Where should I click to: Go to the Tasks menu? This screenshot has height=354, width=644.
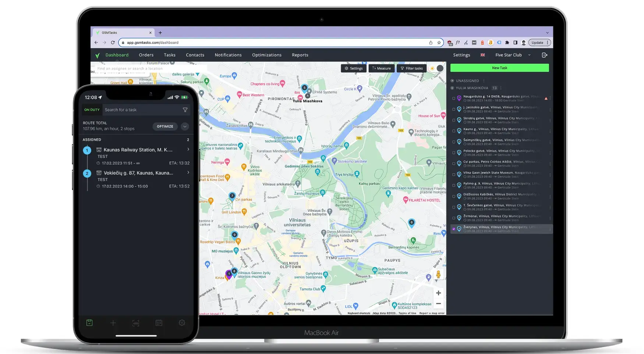click(170, 55)
